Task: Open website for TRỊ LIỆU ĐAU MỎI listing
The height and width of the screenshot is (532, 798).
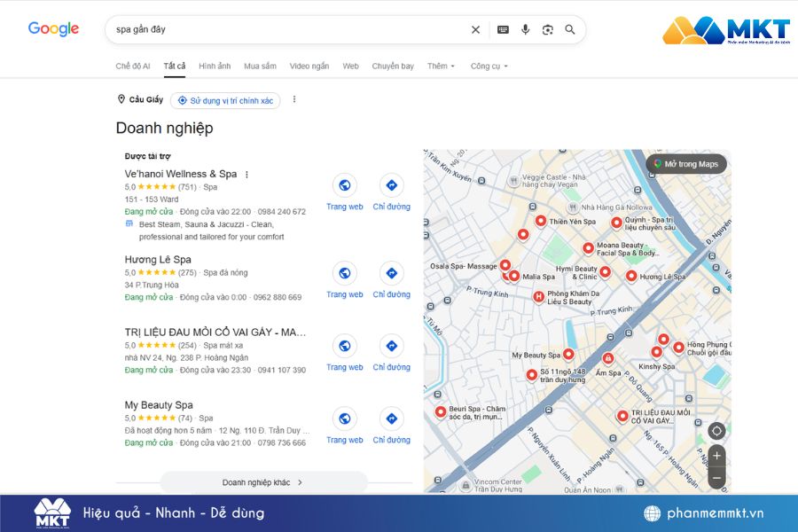Action: pos(345,346)
